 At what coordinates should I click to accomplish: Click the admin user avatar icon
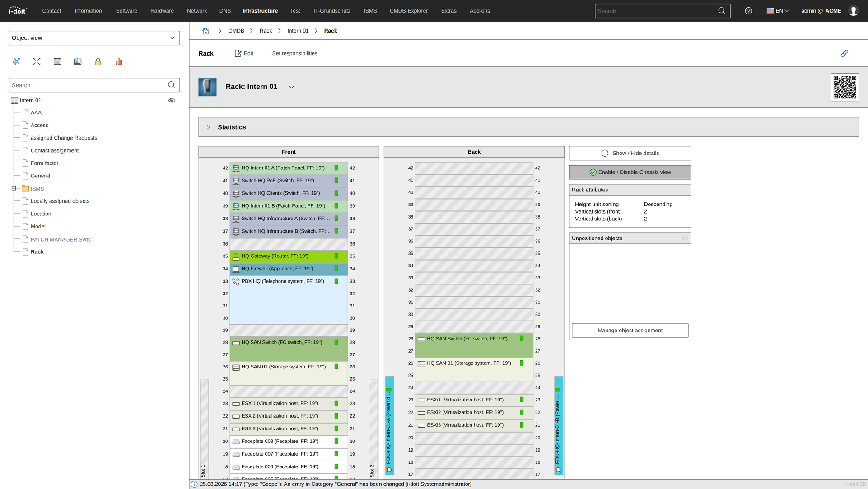853,11
